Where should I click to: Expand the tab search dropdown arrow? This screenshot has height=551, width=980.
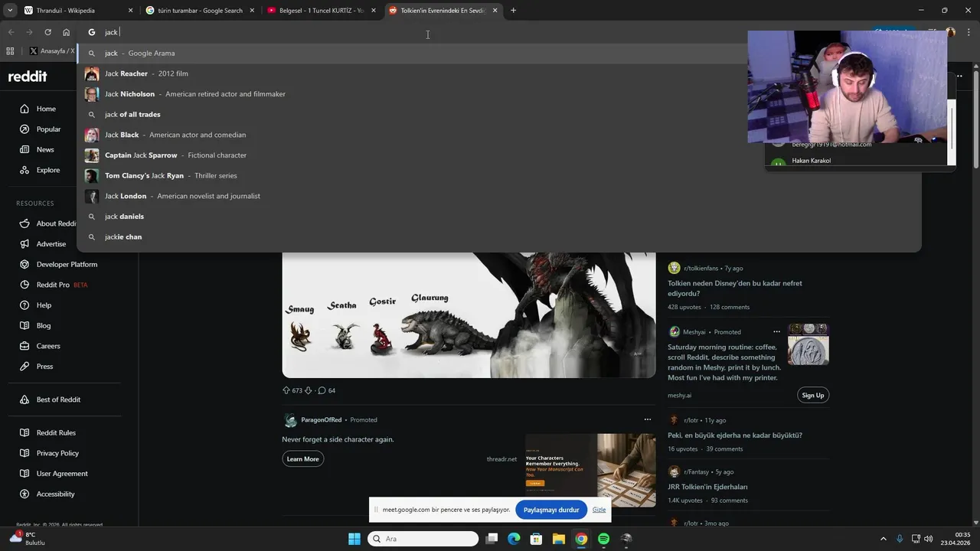coord(9,11)
